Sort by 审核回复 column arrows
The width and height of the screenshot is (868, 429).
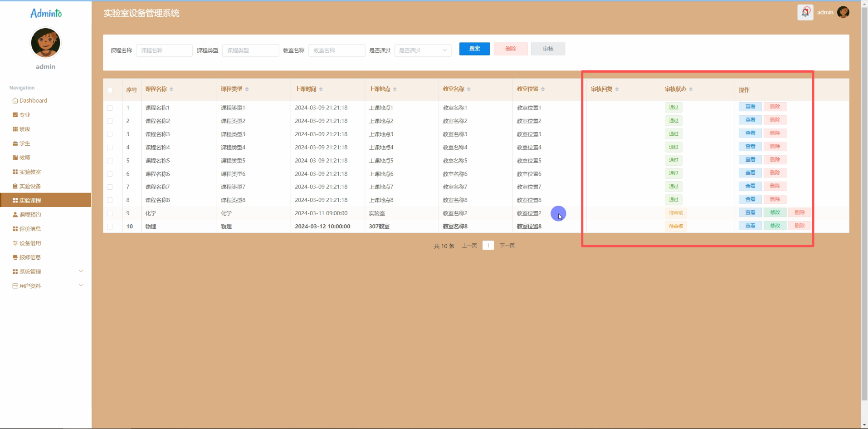617,89
